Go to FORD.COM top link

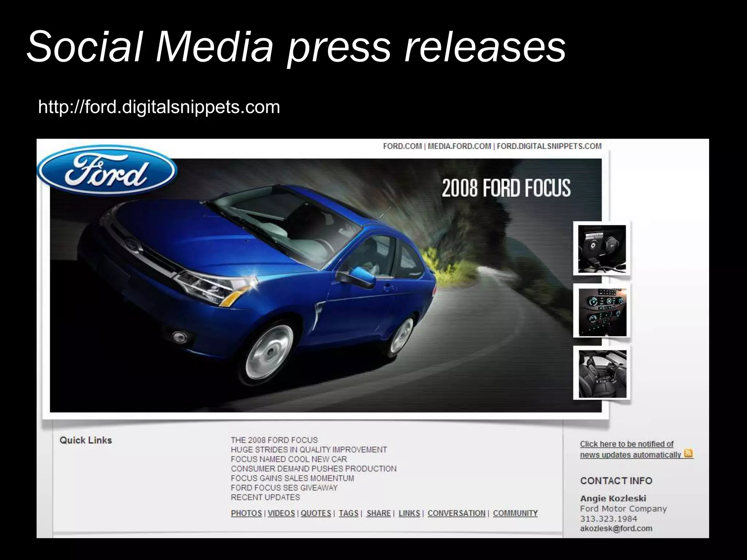pos(402,147)
